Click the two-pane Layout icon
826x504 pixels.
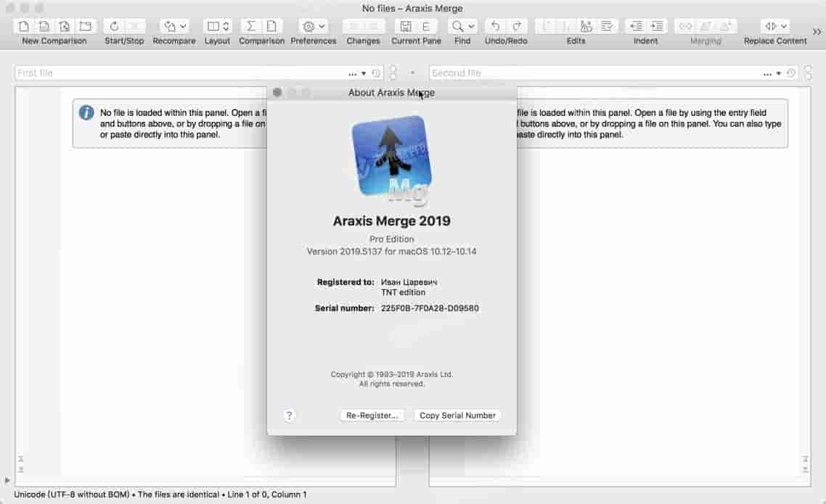pyautogui.click(x=213, y=26)
